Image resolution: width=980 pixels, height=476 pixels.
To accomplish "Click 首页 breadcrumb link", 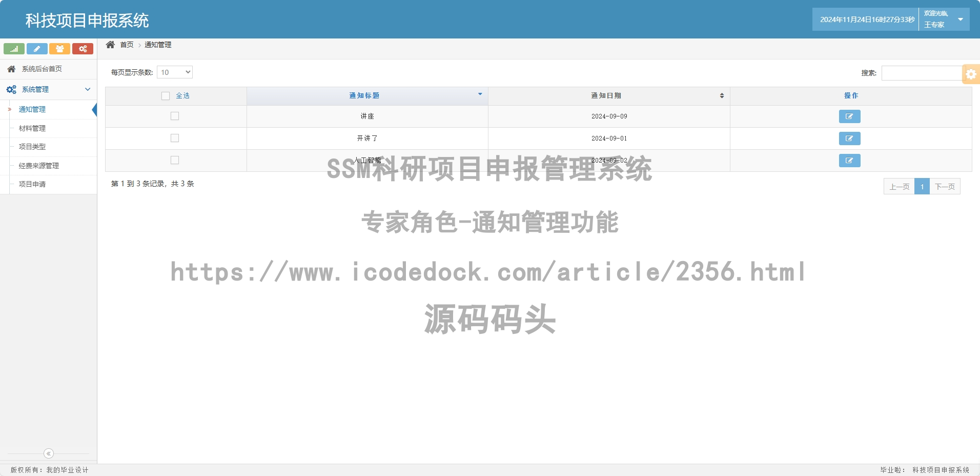I will (127, 45).
